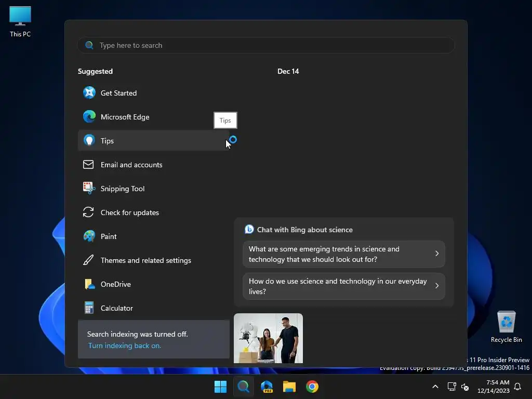Click the Calculator label text
Viewport: 532px width, 399px height.
pyautogui.click(x=116, y=308)
